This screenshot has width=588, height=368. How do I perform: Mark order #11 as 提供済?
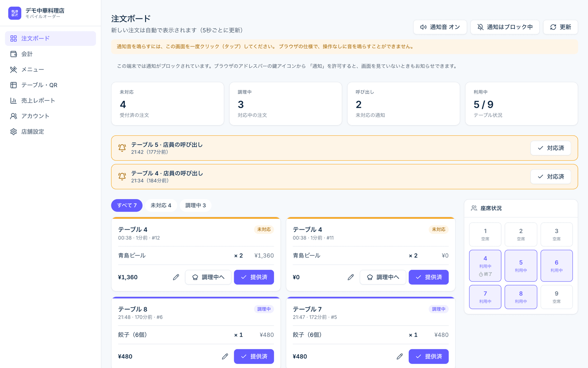(x=429, y=277)
